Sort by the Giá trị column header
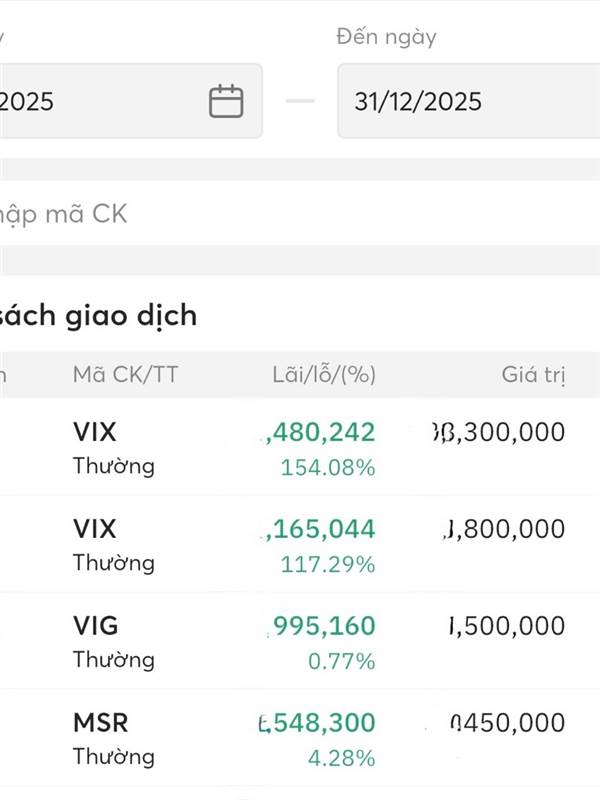Viewport: 600px width, 800px height. [533, 376]
